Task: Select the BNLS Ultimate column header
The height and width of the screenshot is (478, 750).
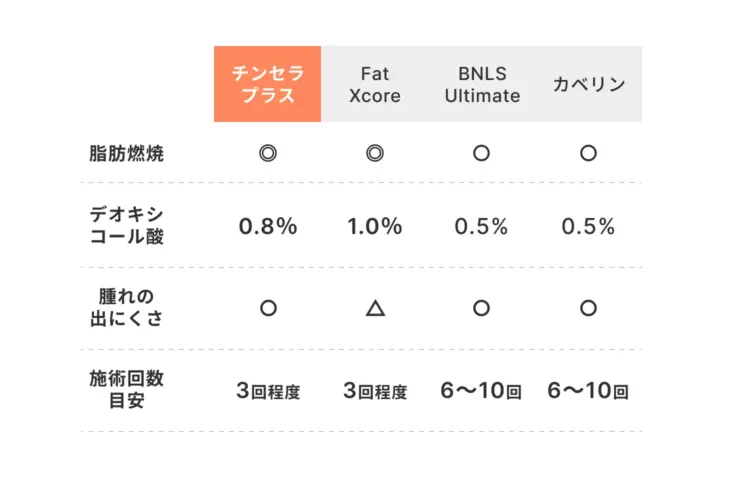Action: click(481, 84)
